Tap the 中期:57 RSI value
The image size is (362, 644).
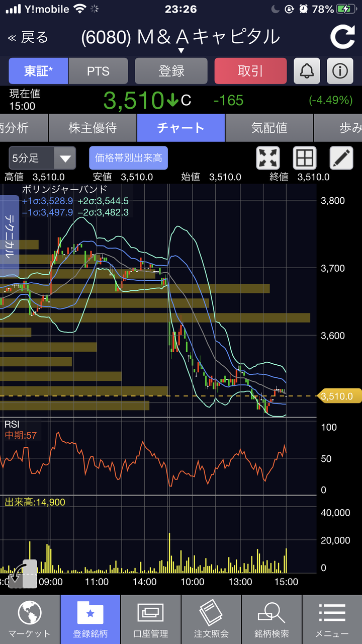[21, 435]
